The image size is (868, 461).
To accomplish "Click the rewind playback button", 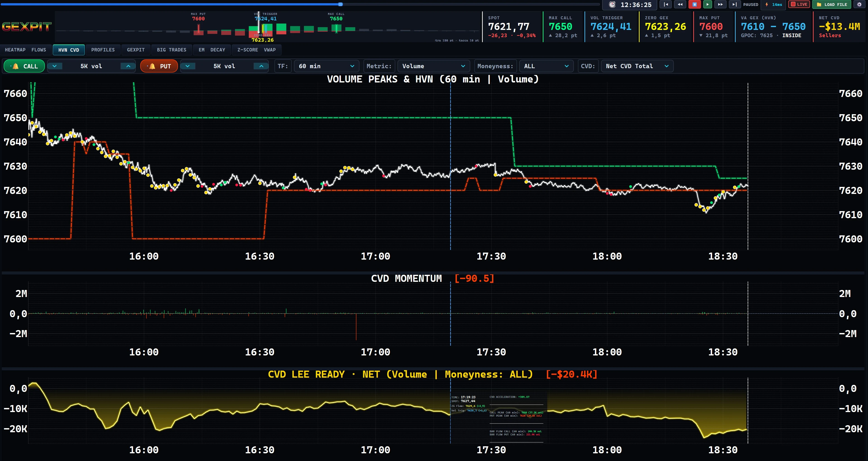I will 680,4.
